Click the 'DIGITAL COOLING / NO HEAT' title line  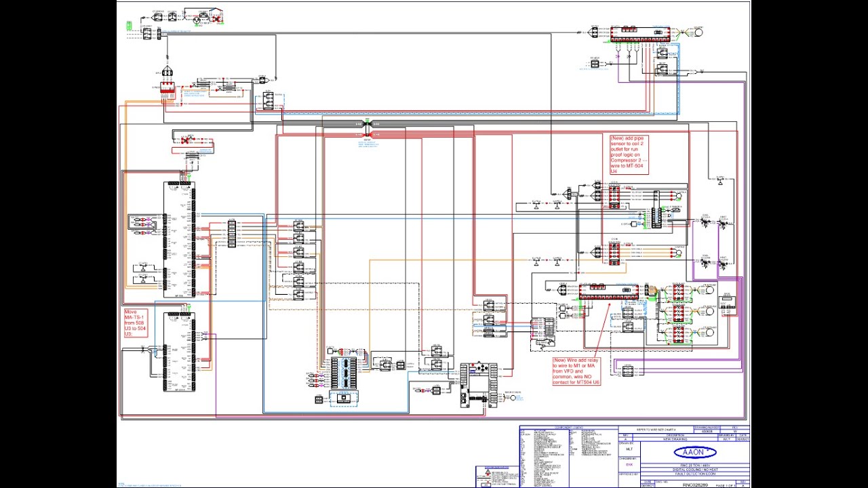[x=694, y=469]
